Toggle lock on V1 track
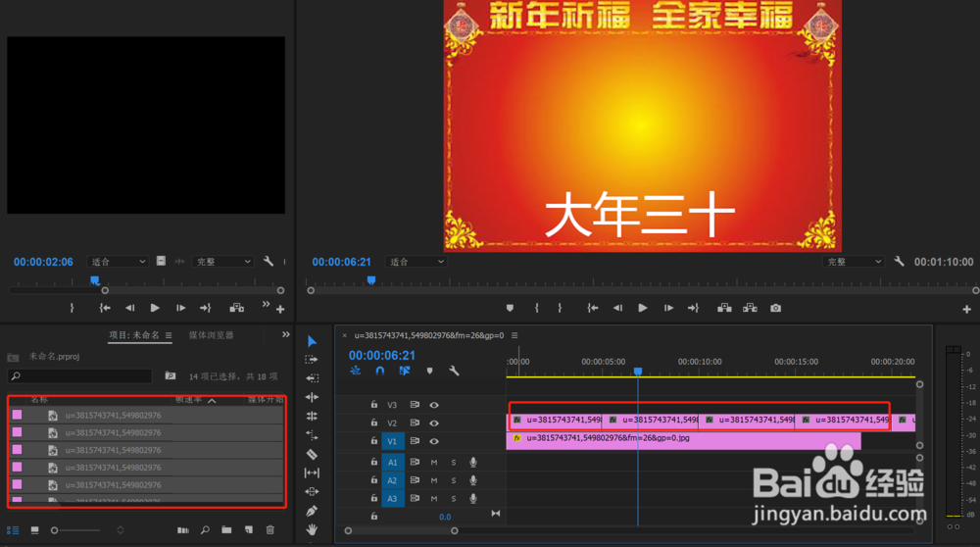Viewport: 980px width, 547px height. (x=373, y=441)
